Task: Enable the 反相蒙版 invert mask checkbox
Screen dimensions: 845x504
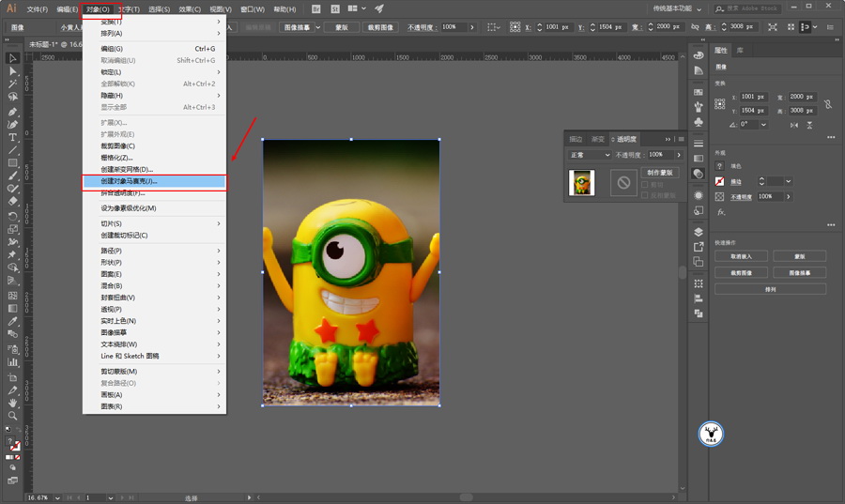Action: click(644, 195)
